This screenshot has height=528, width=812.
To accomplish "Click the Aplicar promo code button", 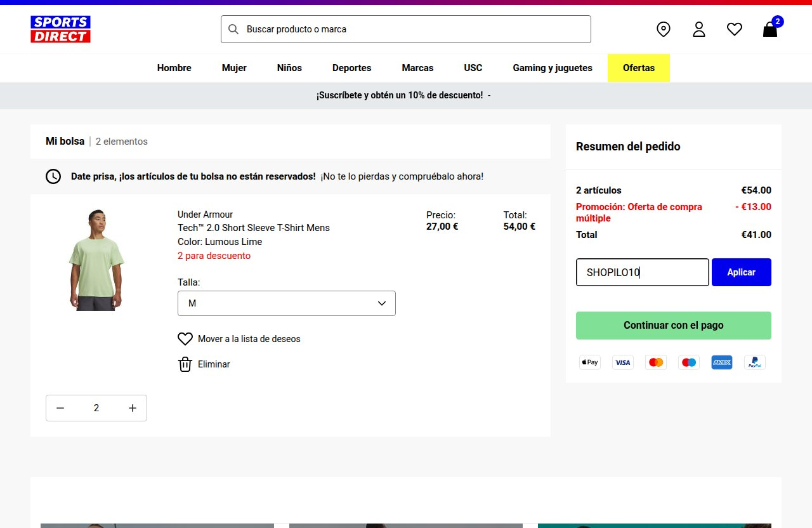I will tap(742, 272).
